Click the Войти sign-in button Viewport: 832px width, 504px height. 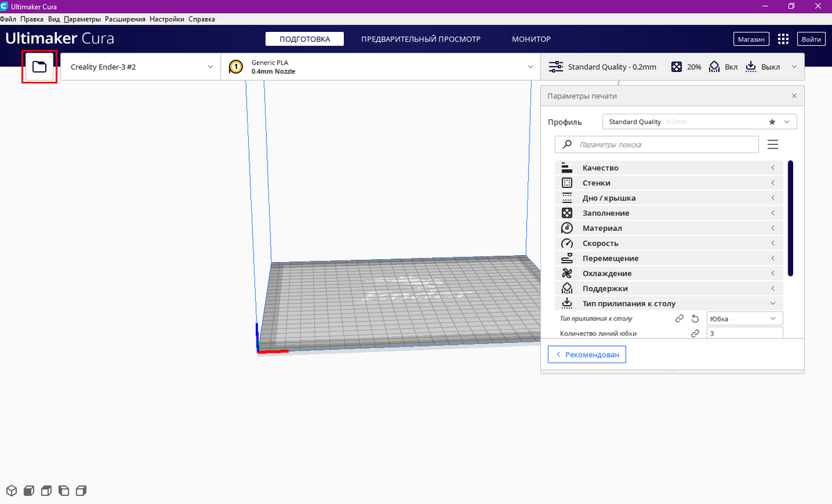[x=811, y=40]
